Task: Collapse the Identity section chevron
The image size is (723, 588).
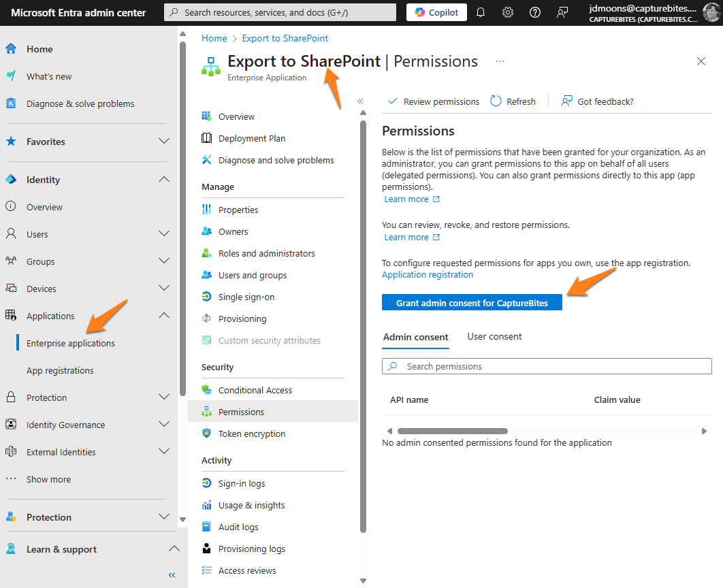Action: 164,179
